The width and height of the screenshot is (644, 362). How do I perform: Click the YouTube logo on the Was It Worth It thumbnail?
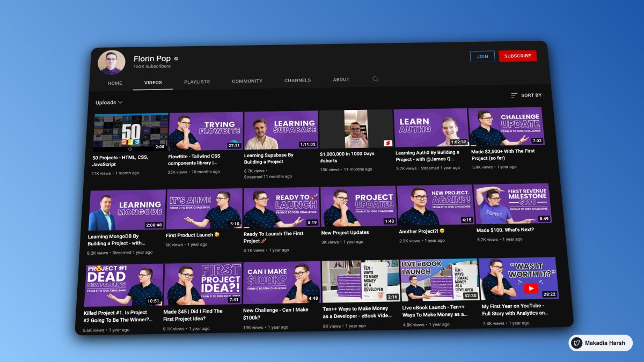(531, 287)
